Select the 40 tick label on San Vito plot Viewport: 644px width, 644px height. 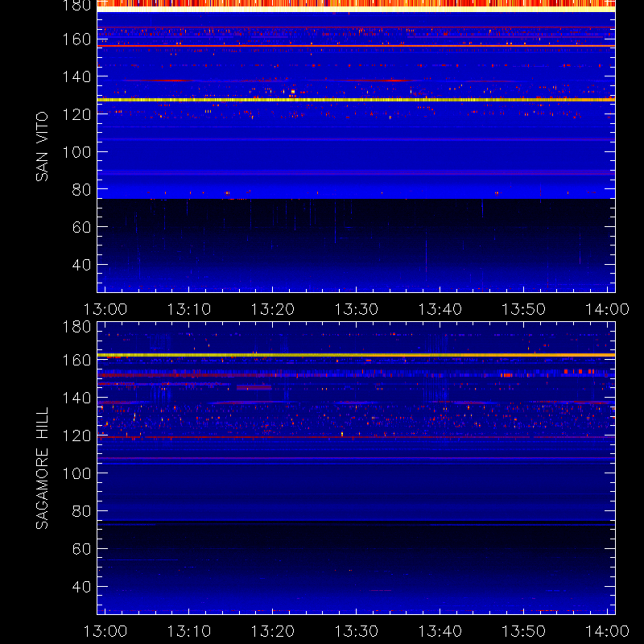tap(81, 265)
